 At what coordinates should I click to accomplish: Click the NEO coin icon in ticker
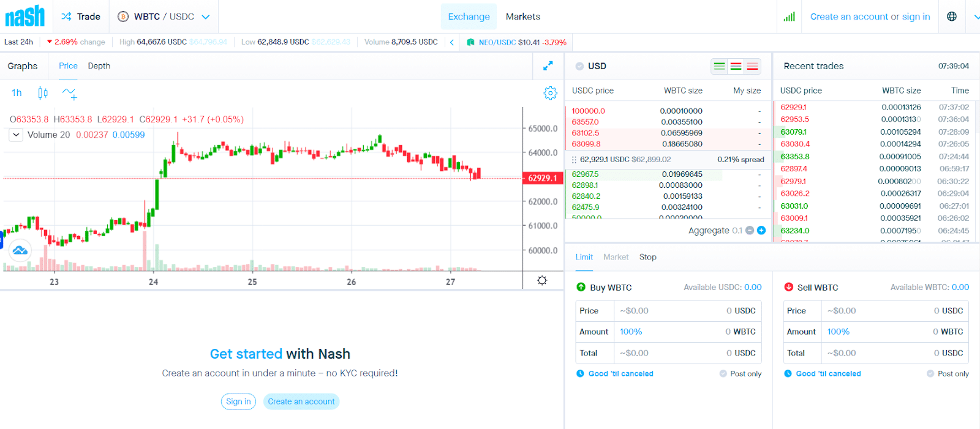point(470,42)
